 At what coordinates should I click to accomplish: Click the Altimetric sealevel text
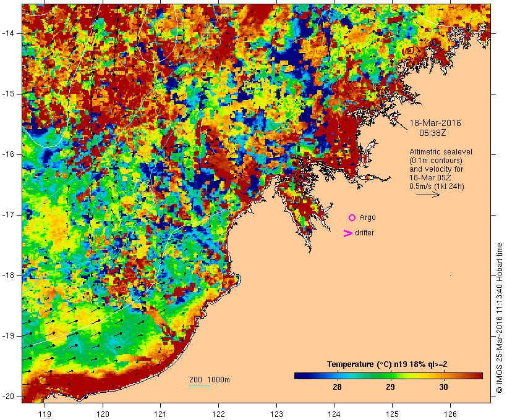pyautogui.click(x=441, y=152)
